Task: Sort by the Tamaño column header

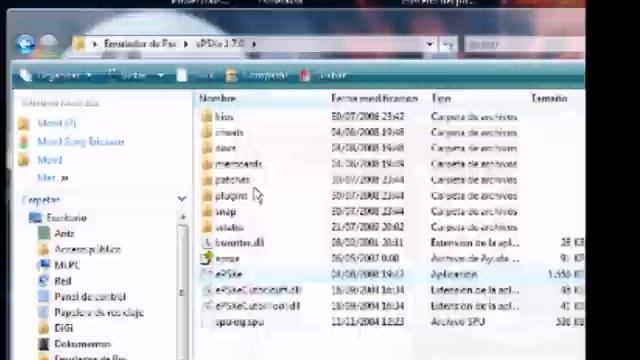Action: click(x=549, y=98)
